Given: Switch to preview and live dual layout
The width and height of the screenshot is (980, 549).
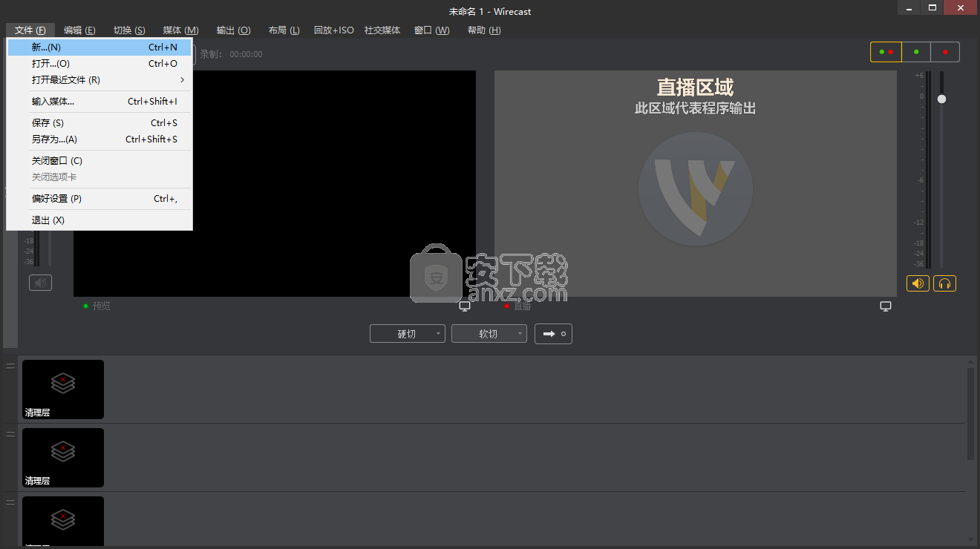Looking at the screenshot, I should coord(886,52).
